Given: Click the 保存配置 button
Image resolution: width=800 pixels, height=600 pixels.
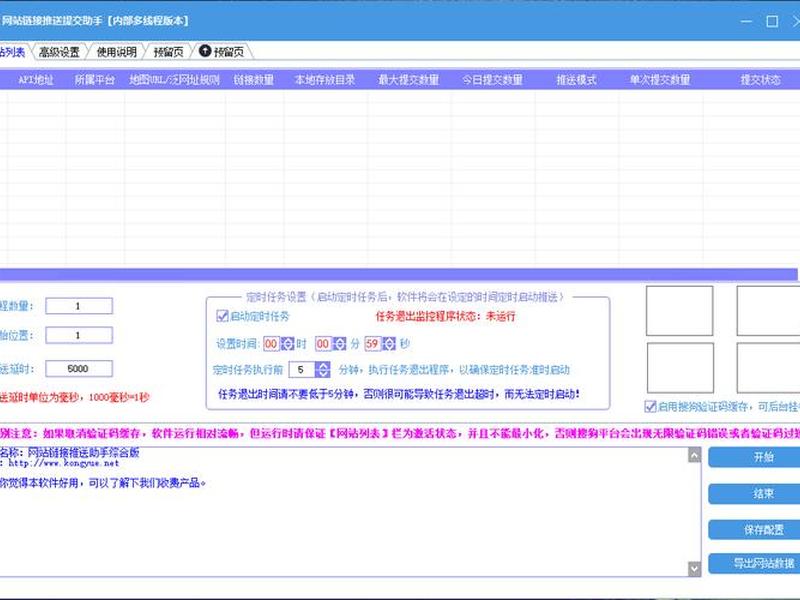Looking at the screenshot, I should pyautogui.click(x=755, y=530).
